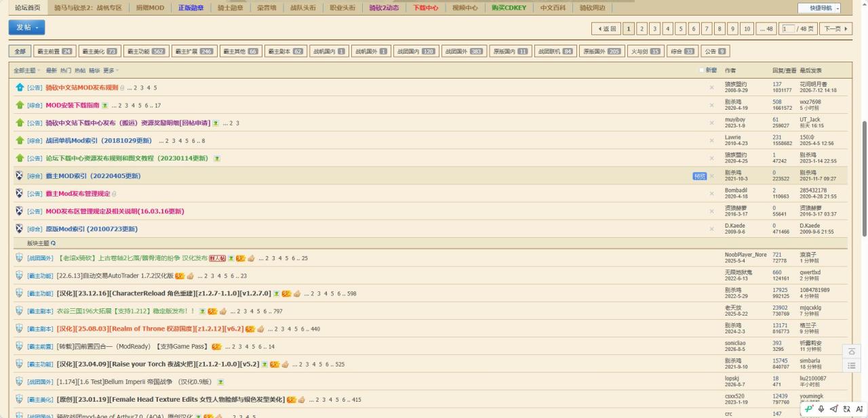Click the page number input field
The height and width of the screenshot is (418, 868).
[788, 28]
